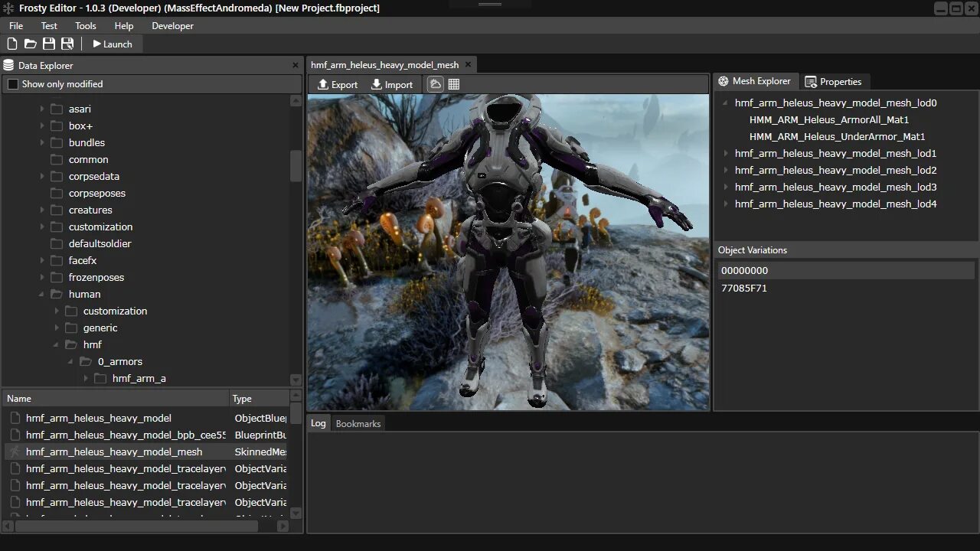
Task: Expand the creatures folder in tree
Action: (42, 210)
